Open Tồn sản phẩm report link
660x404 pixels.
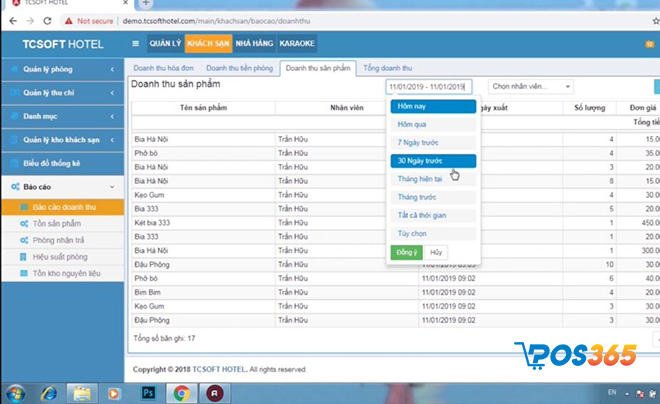point(57,223)
